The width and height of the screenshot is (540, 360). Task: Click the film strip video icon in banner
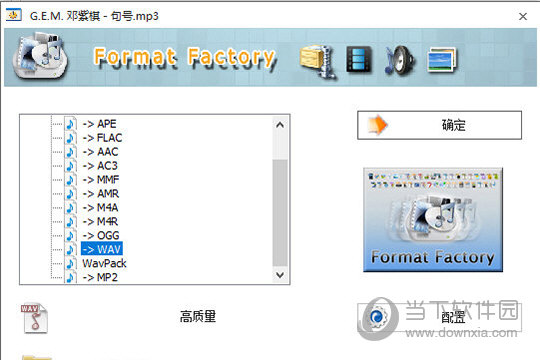359,59
